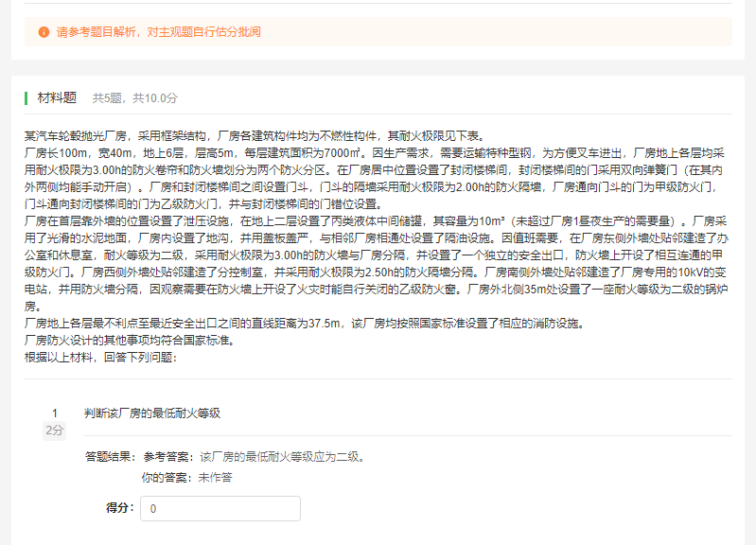
Task: Click the line 厂房防火设计的其他事项符合国家标准
Action: click(128, 341)
